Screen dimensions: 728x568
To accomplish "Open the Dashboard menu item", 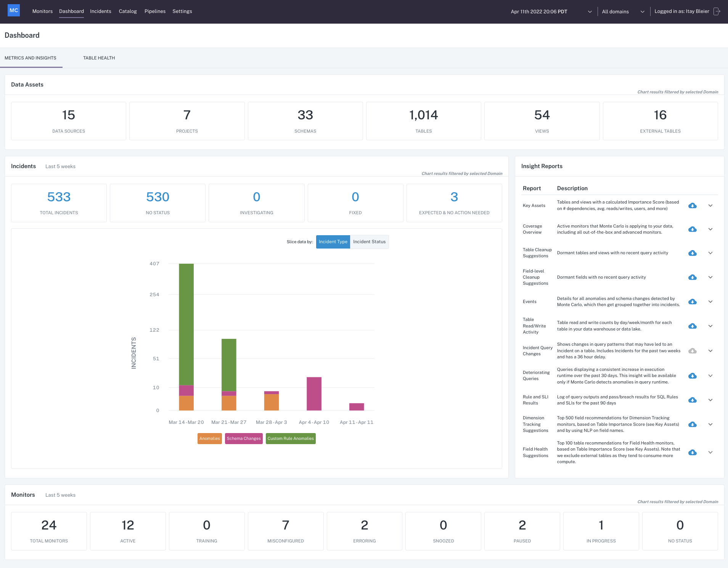I will (71, 11).
